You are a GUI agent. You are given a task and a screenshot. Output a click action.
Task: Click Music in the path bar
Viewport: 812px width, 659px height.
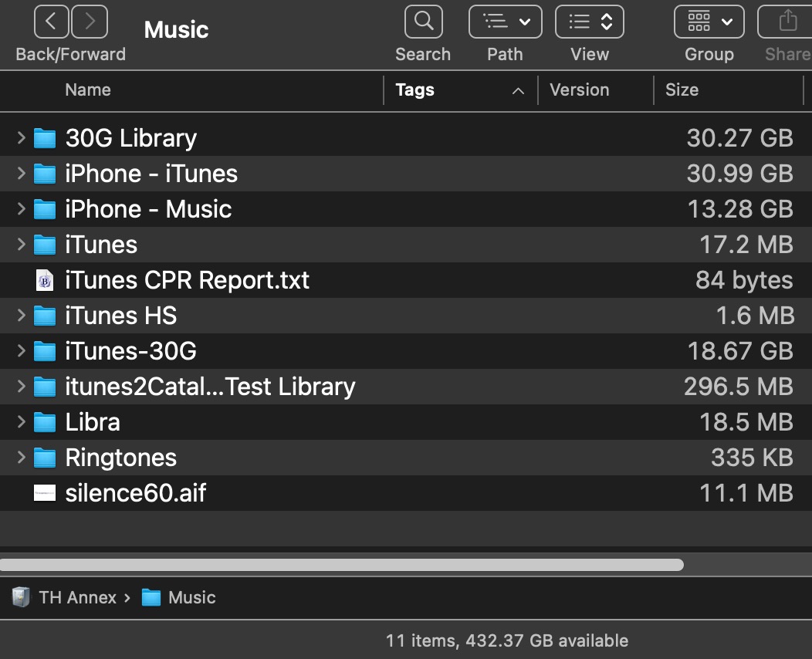[192, 597]
